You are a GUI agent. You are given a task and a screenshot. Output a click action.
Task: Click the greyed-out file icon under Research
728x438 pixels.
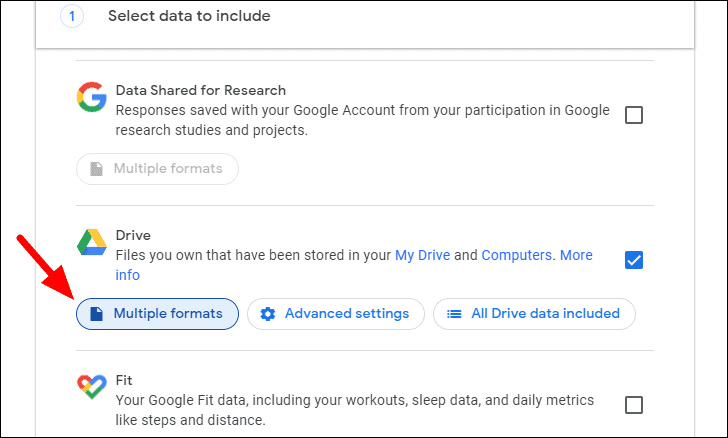point(96,169)
